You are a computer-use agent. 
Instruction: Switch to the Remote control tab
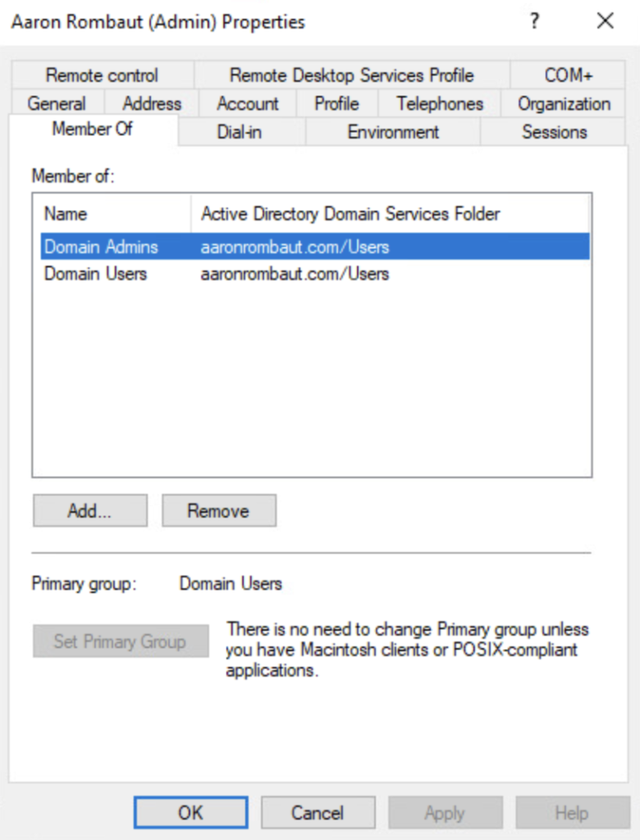102,75
